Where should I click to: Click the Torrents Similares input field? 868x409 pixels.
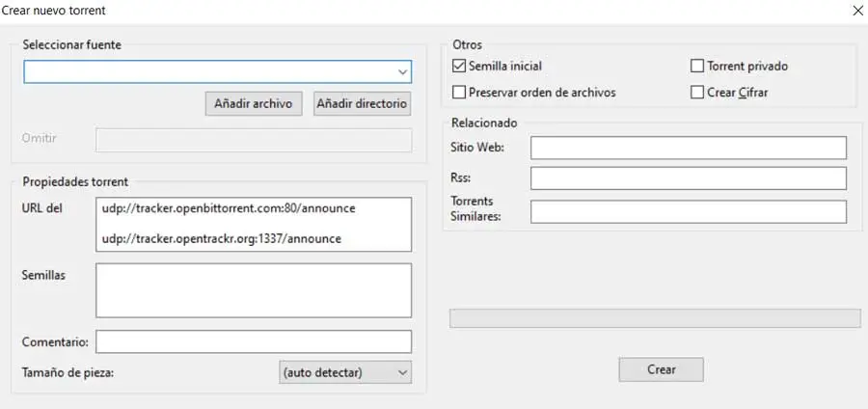(x=688, y=211)
